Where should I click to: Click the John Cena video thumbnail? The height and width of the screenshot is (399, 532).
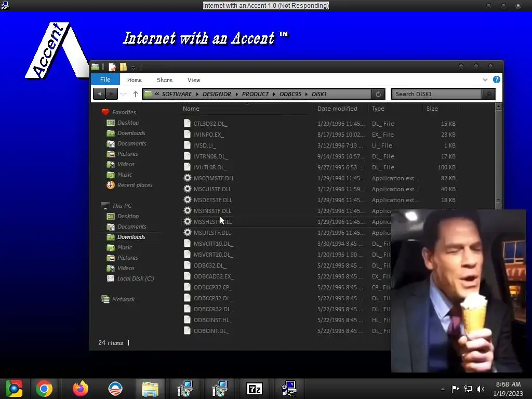458,291
